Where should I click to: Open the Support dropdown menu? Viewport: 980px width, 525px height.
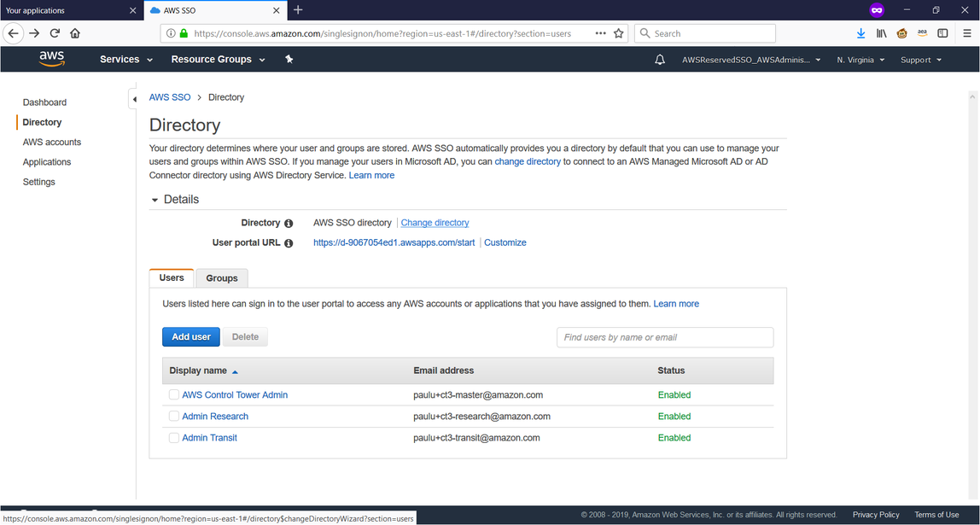(x=920, y=60)
